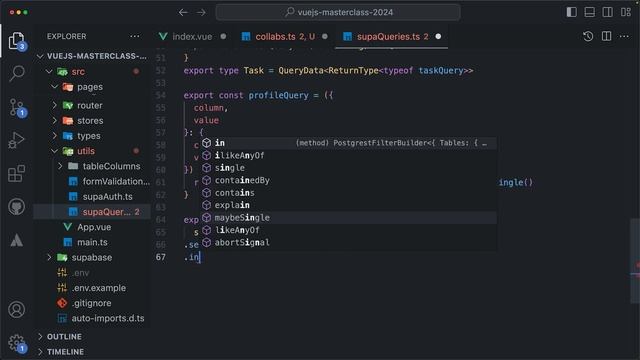Choose the ilikeAnyOf suggestion
Image resolution: width=640 pixels, height=360 pixels.
point(349,156)
